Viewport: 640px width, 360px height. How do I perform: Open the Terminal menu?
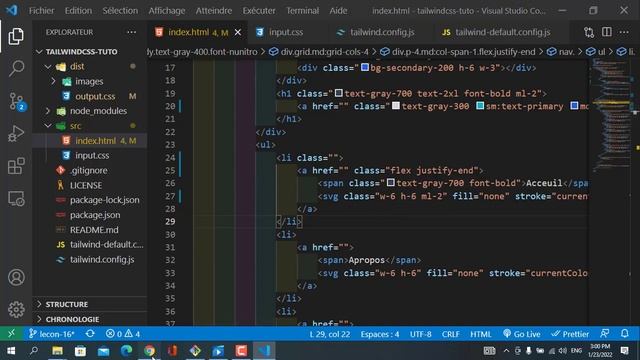tap(302, 11)
